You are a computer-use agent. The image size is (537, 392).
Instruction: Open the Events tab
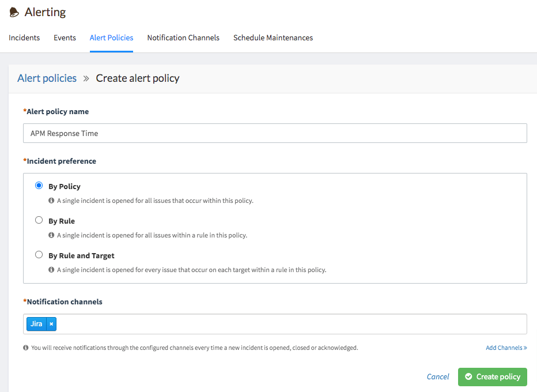(65, 37)
